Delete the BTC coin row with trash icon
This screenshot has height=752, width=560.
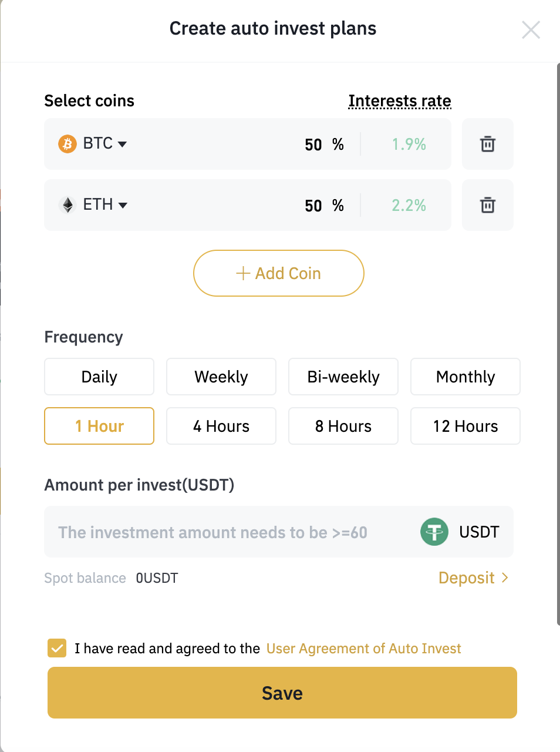pos(488,144)
